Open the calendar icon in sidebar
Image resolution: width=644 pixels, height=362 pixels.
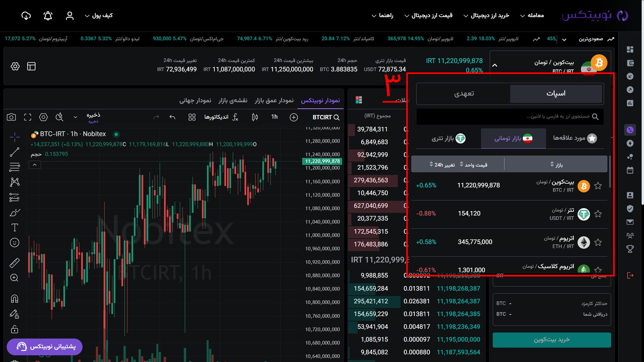pos(630,170)
